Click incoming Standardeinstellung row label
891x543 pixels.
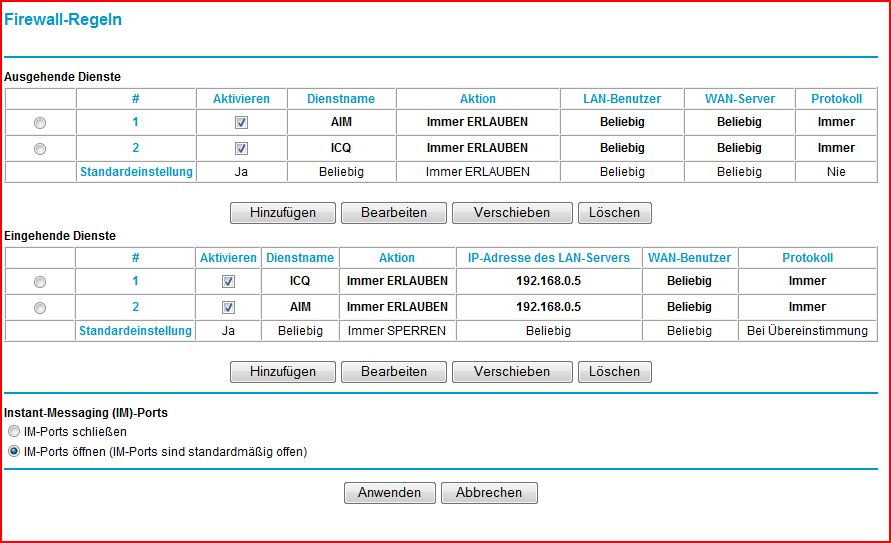pyautogui.click(x=135, y=331)
